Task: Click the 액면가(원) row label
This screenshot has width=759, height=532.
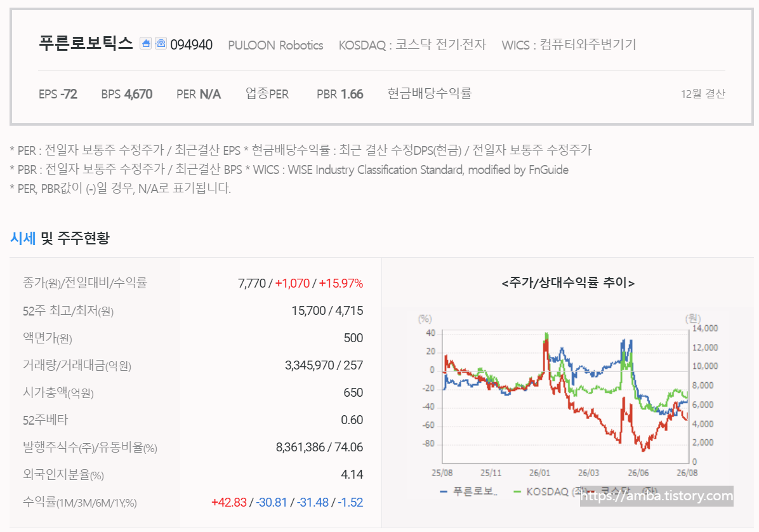Action: [x=47, y=338]
